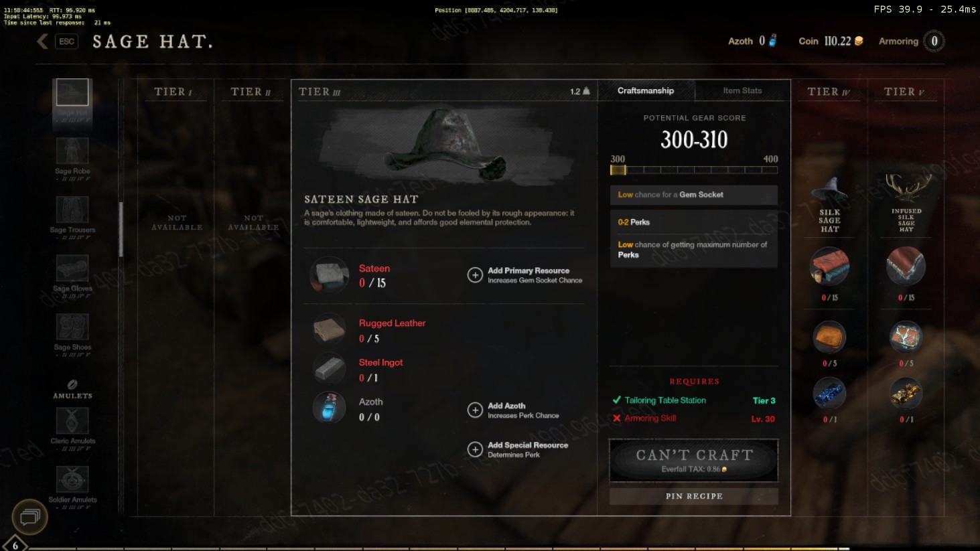Click the recipe list scrollbar
980x551 pixels.
121,230
